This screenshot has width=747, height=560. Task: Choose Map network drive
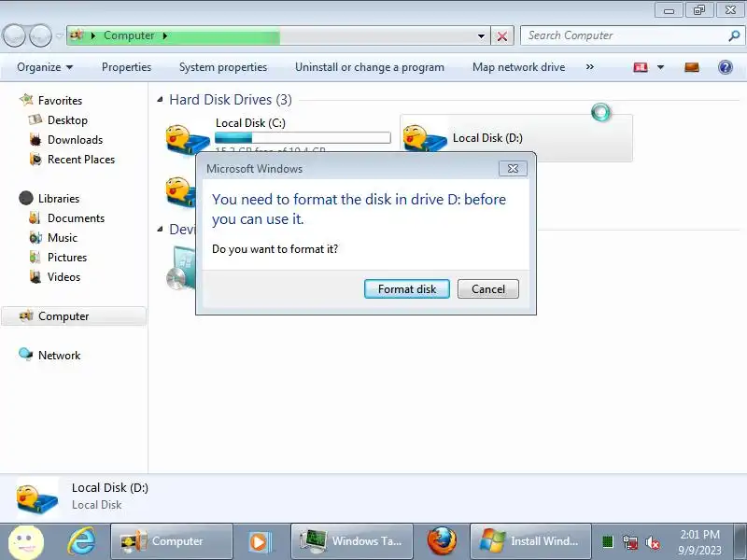[519, 67]
